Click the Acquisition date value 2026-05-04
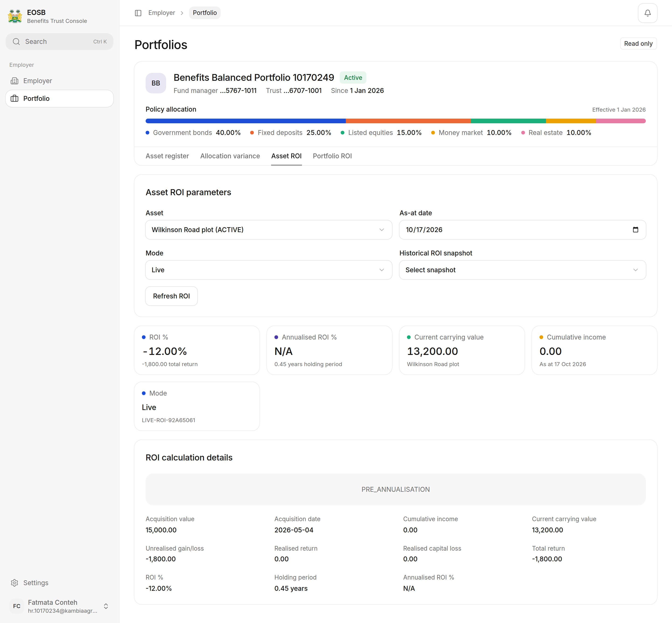Image resolution: width=672 pixels, height=623 pixels. [x=294, y=530]
